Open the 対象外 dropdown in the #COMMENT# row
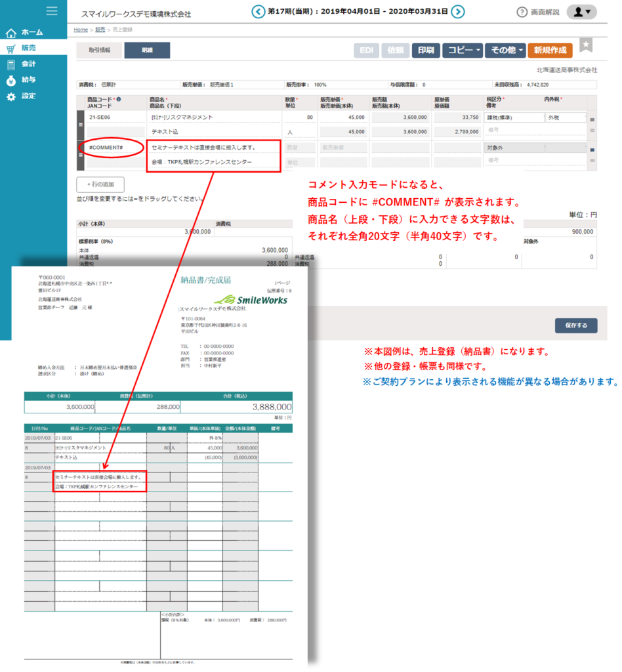The height and width of the screenshot is (672, 622). point(514,148)
